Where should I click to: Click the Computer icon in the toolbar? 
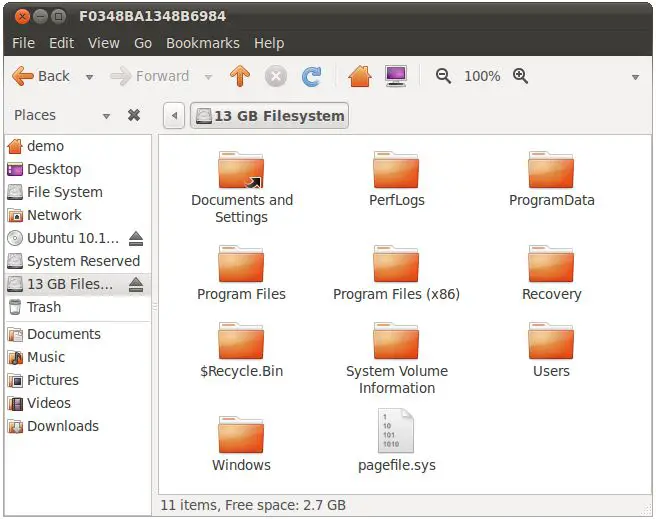(x=396, y=76)
